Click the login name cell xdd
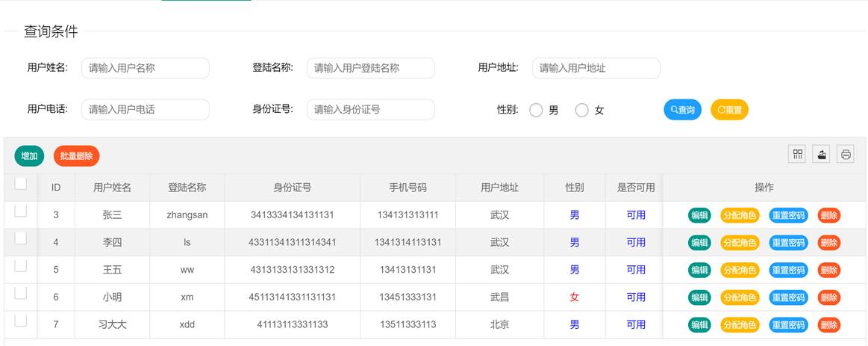The width and height of the screenshot is (868, 346). tap(187, 325)
